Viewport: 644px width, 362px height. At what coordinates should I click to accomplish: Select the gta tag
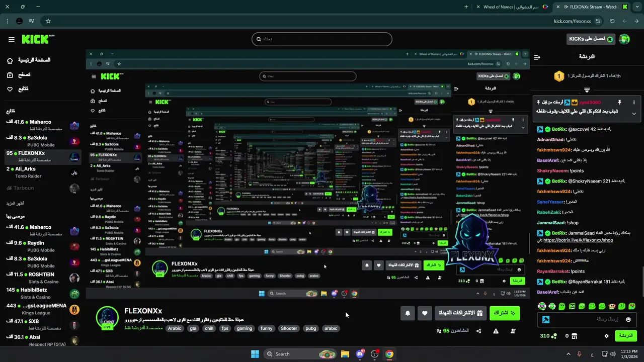tap(193, 328)
